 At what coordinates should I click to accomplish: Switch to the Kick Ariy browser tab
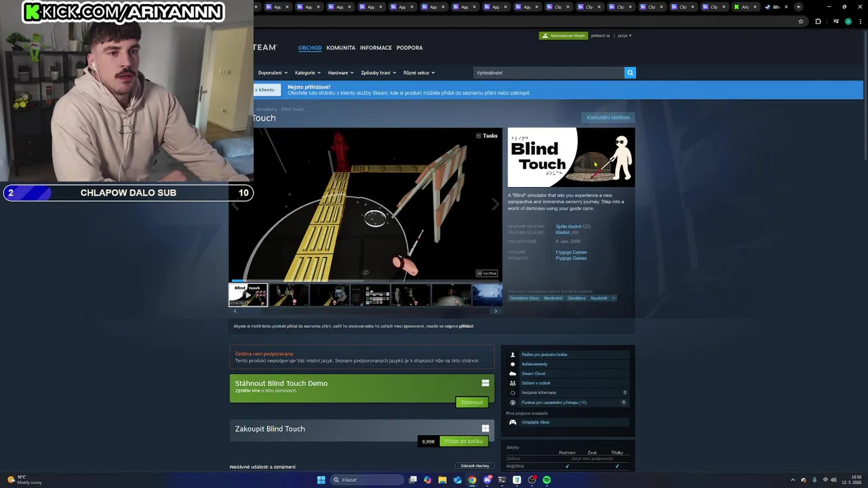[745, 7]
